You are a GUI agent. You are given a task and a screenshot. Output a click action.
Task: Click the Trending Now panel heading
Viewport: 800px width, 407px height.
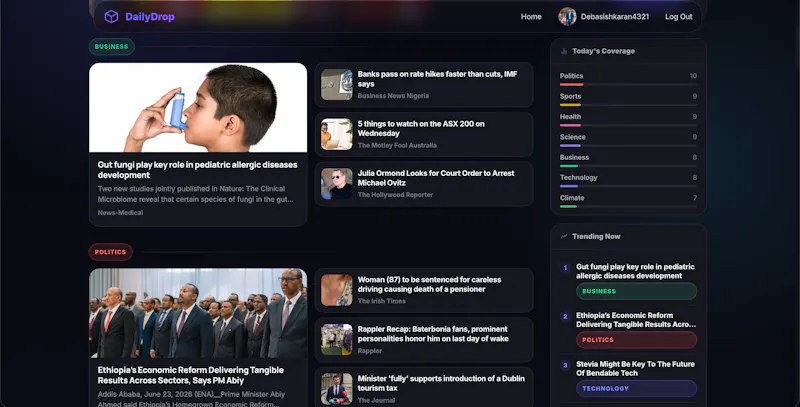(x=596, y=236)
